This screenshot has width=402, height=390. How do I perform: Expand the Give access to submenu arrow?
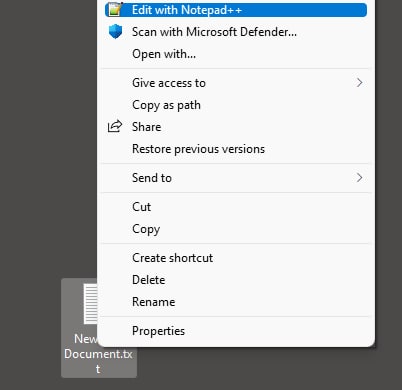pos(359,83)
